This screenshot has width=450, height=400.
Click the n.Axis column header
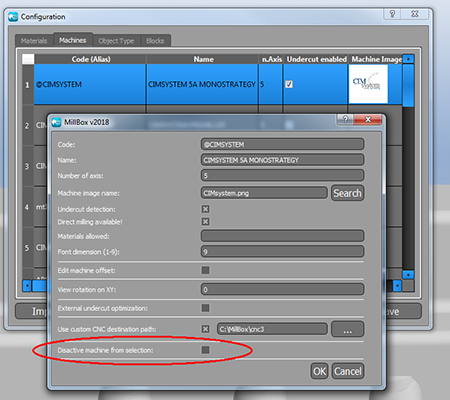(x=271, y=59)
